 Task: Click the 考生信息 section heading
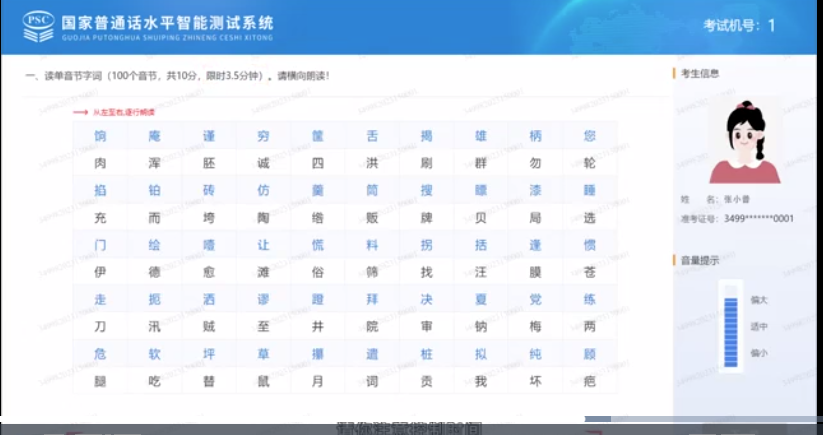click(700, 73)
